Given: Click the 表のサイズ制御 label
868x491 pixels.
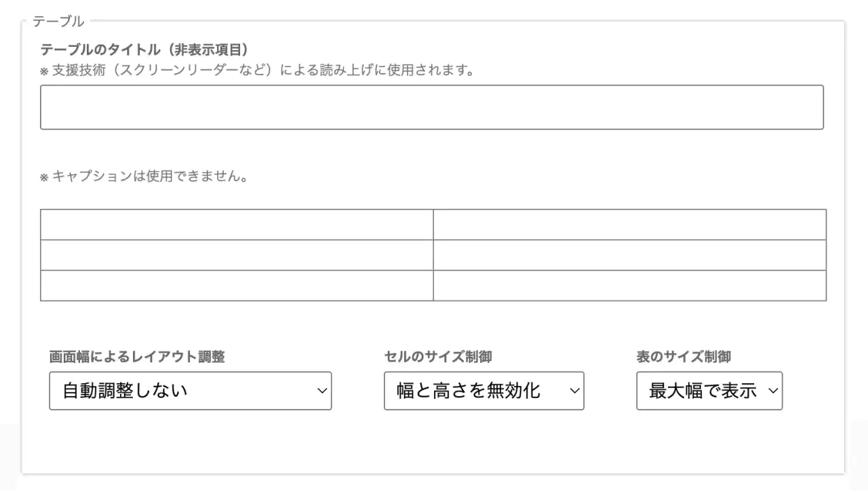Looking at the screenshot, I should pos(684,357).
